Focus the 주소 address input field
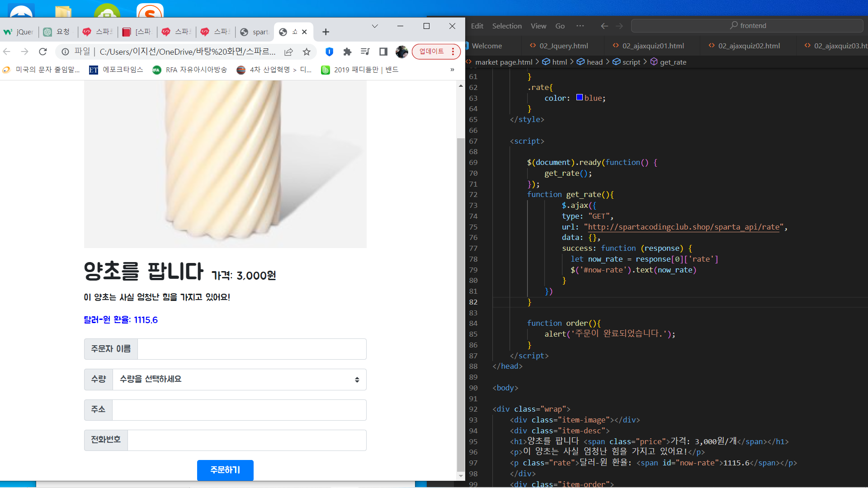 [x=239, y=410]
